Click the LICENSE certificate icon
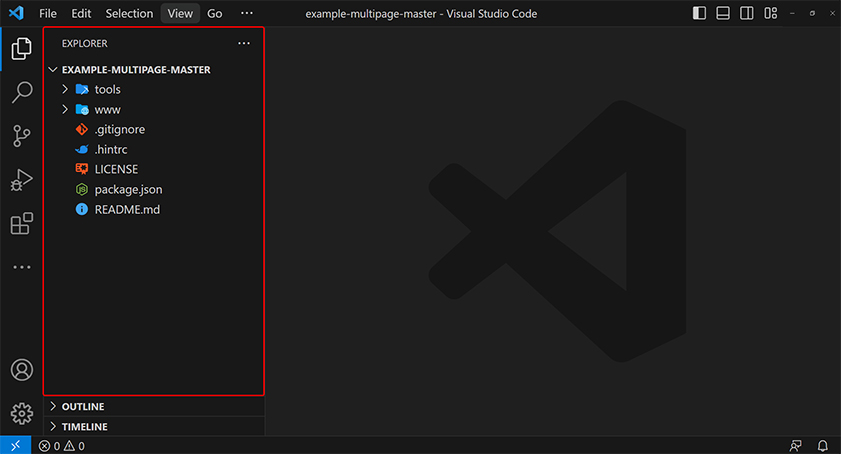 click(82, 169)
